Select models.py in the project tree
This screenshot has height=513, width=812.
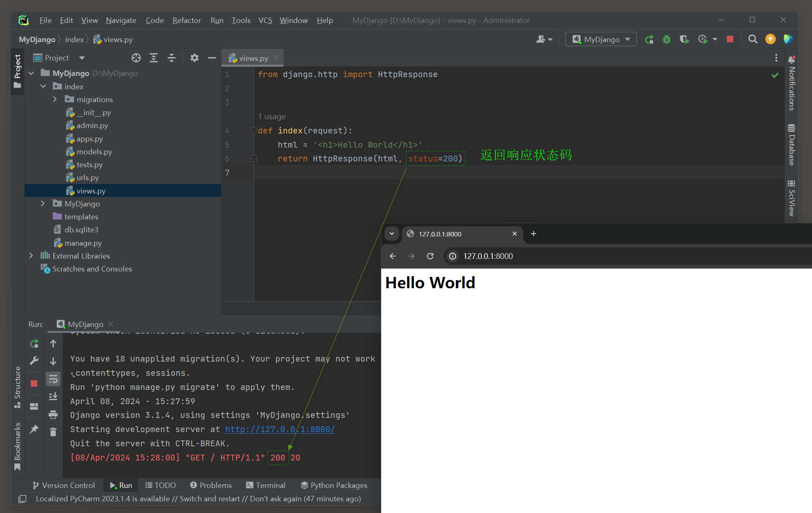[94, 152]
